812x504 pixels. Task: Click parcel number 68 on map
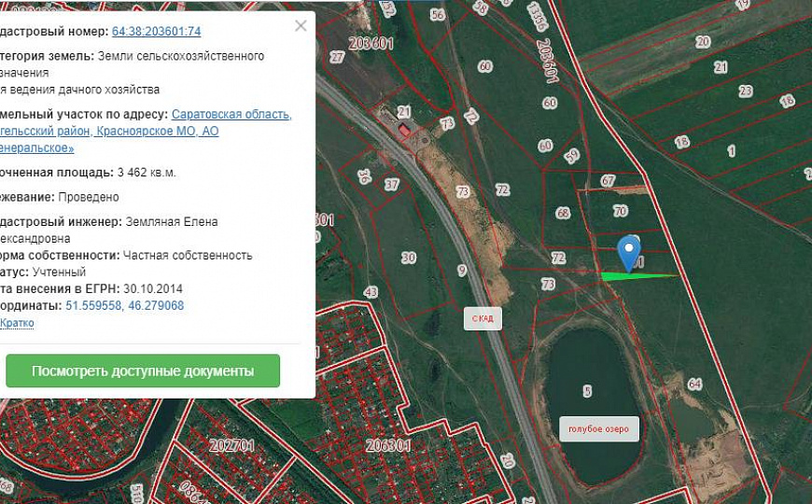tap(563, 213)
